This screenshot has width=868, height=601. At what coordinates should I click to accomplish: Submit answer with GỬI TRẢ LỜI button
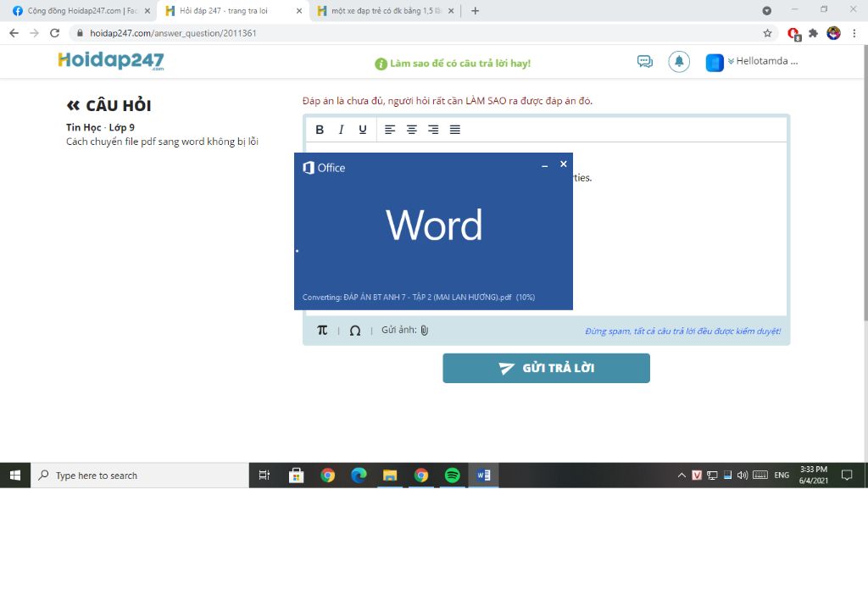[546, 368]
